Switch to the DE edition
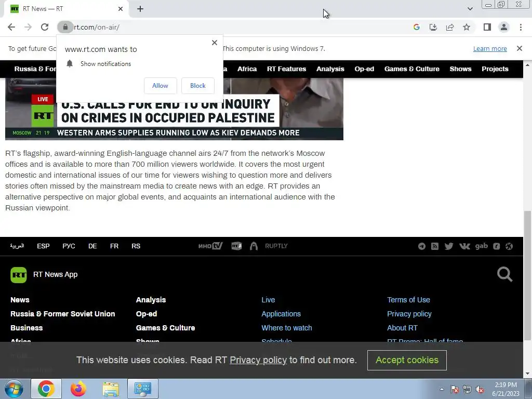 tap(92, 246)
